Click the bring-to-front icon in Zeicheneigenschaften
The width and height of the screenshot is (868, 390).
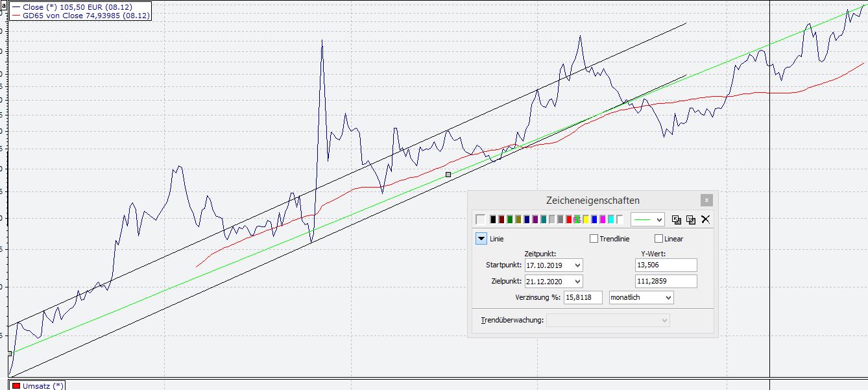tap(676, 219)
